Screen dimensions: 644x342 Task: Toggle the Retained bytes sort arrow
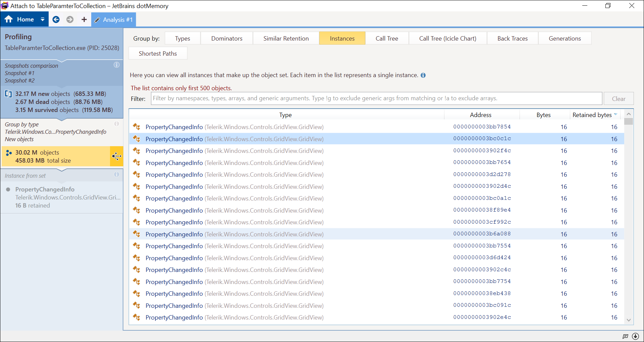point(616,115)
